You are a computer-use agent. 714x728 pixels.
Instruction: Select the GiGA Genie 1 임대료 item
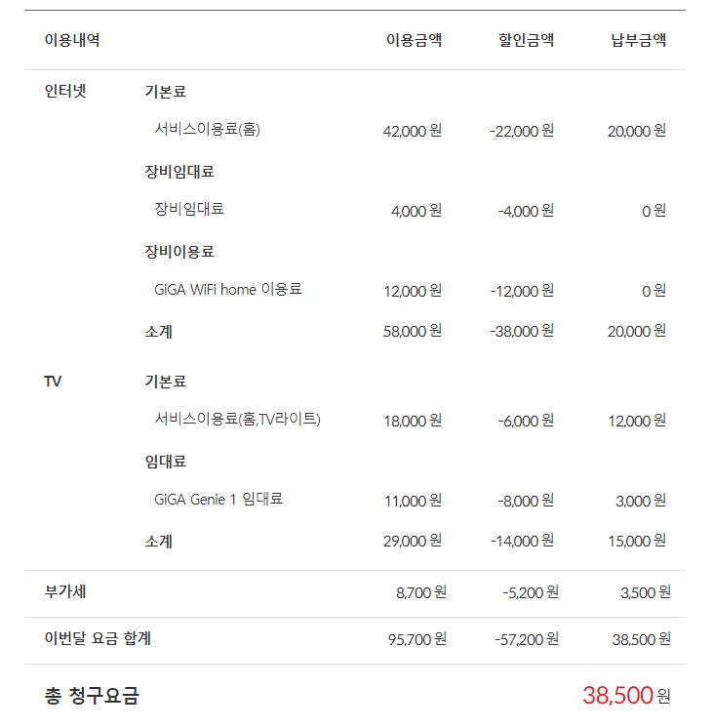(218, 499)
